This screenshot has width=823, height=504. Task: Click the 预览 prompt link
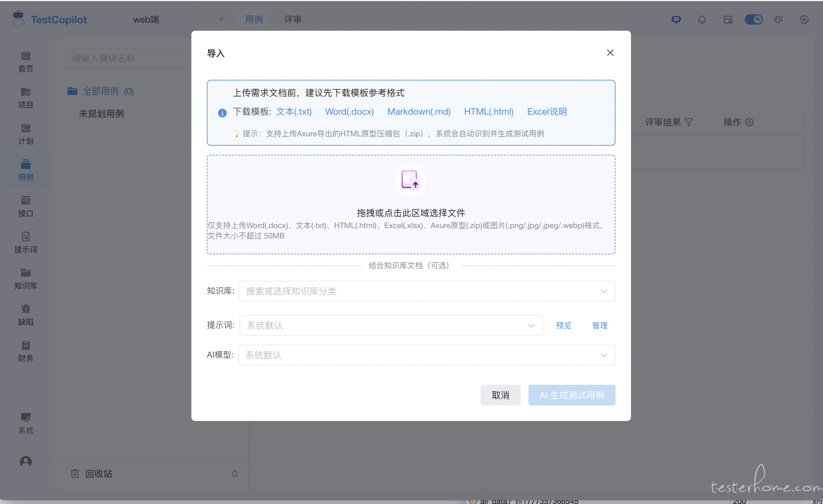point(563,326)
